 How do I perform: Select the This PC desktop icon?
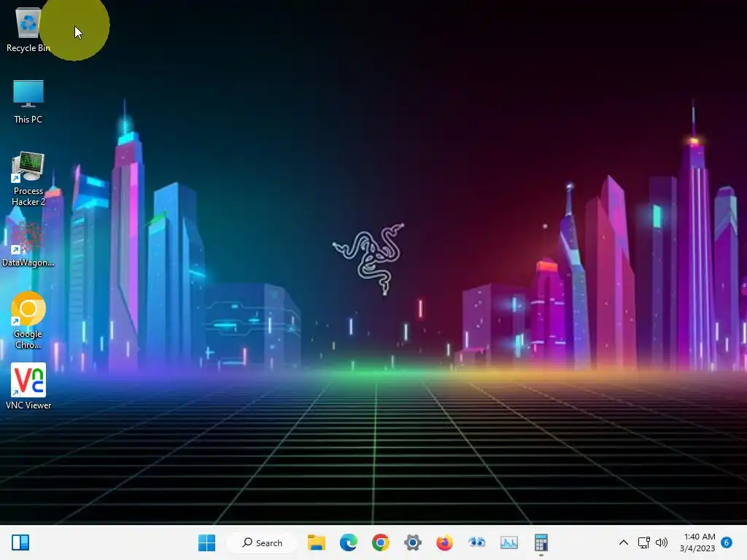point(28,101)
